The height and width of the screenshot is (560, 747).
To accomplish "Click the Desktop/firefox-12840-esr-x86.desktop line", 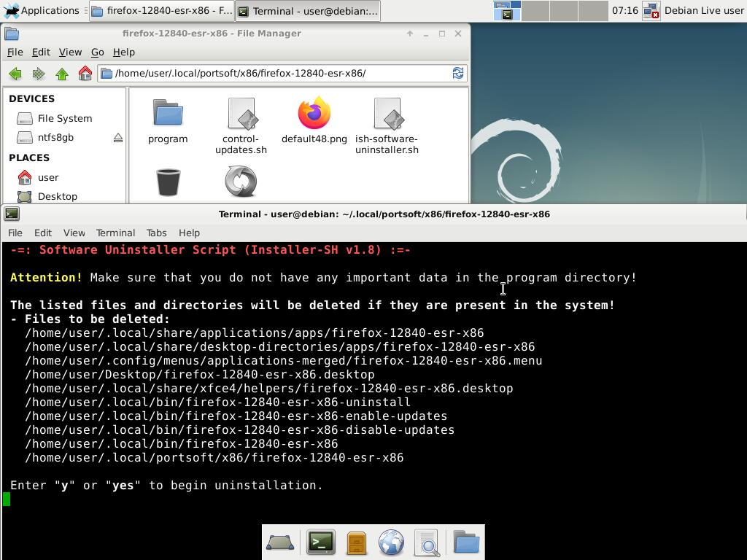I will (x=200, y=374).
